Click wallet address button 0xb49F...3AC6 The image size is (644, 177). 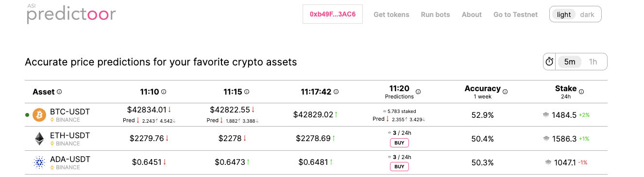tap(333, 15)
